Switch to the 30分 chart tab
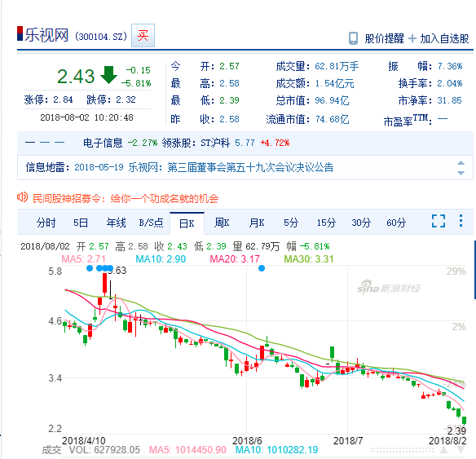This screenshot has height=459, width=476. pyautogui.click(x=361, y=223)
